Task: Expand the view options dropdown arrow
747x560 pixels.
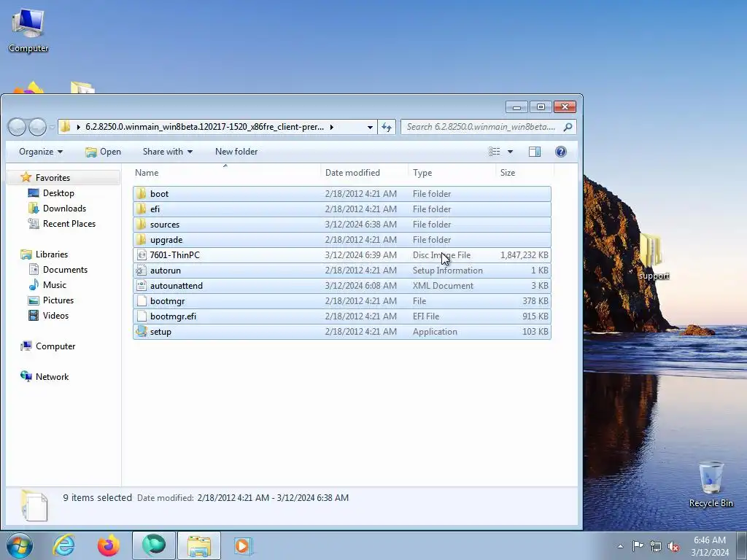Action: click(x=510, y=152)
